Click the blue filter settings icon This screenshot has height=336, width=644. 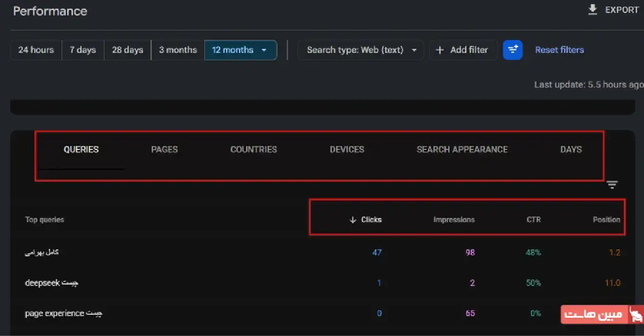[x=513, y=50]
